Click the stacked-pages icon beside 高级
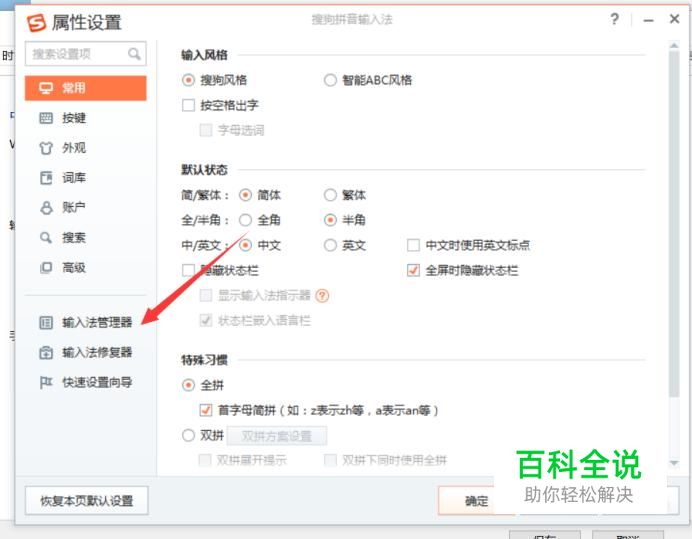This screenshot has width=692, height=539. pyautogui.click(x=46, y=268)
